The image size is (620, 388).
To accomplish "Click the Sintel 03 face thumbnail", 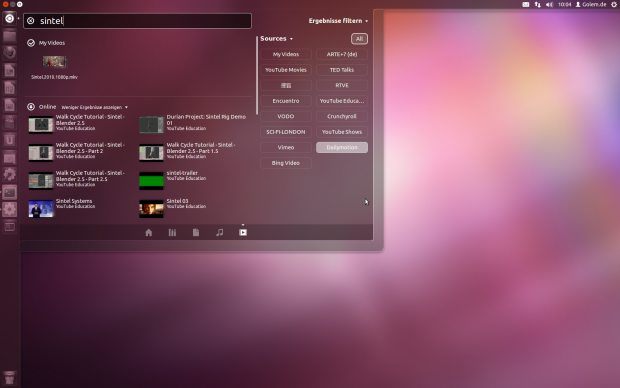I will point(151,209).
